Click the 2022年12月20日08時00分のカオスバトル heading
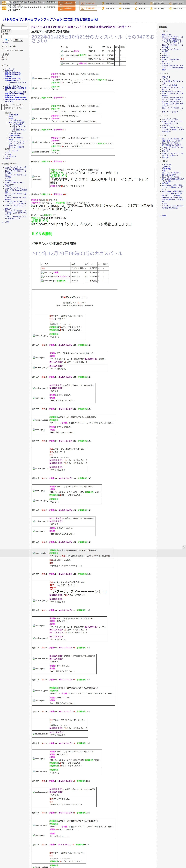Image resolution: width=186 pixels, height=868 pixels. [77, 253]
